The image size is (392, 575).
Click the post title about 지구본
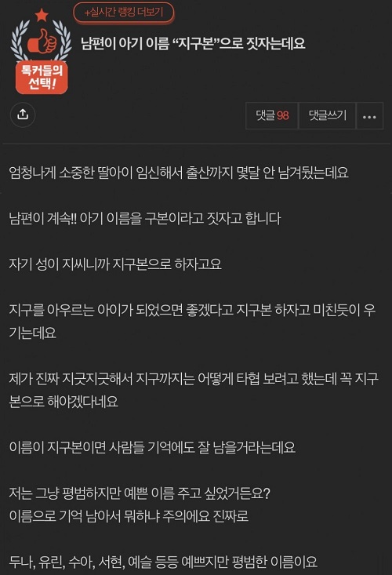[193, 44]
